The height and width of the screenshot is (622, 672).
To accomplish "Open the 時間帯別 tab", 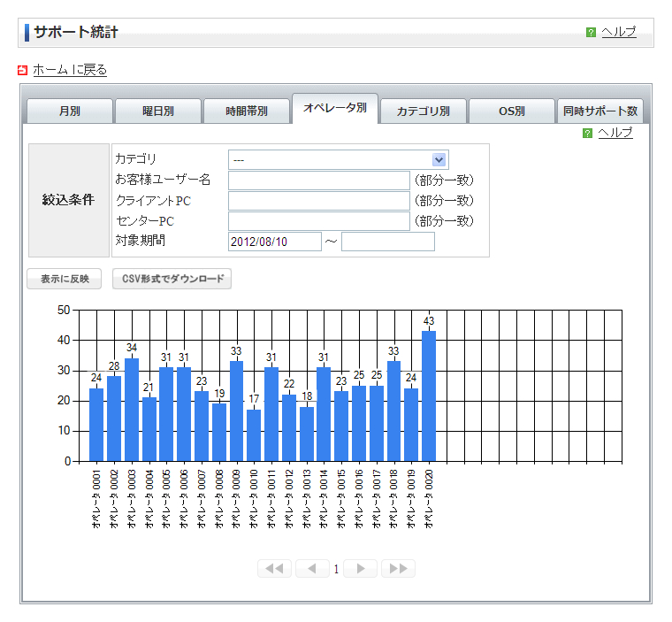I will [247, 111].
